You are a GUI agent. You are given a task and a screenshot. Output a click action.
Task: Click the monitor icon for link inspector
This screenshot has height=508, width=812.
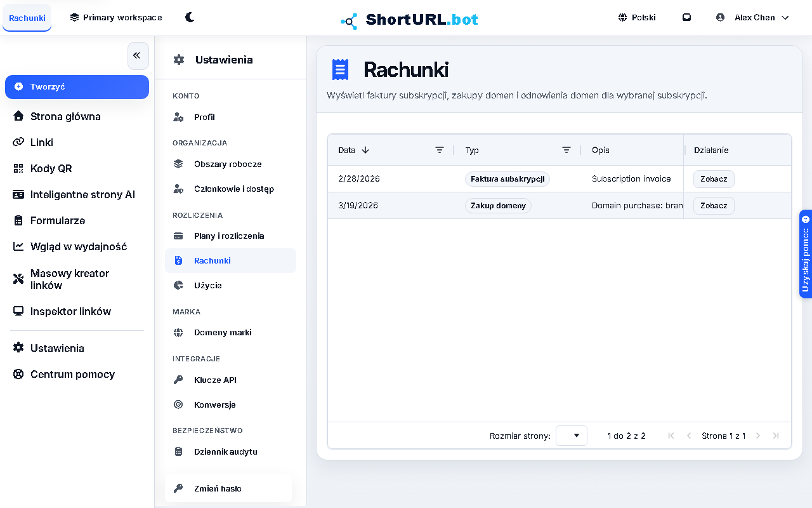pyautogui.click(x=18, y=311)
